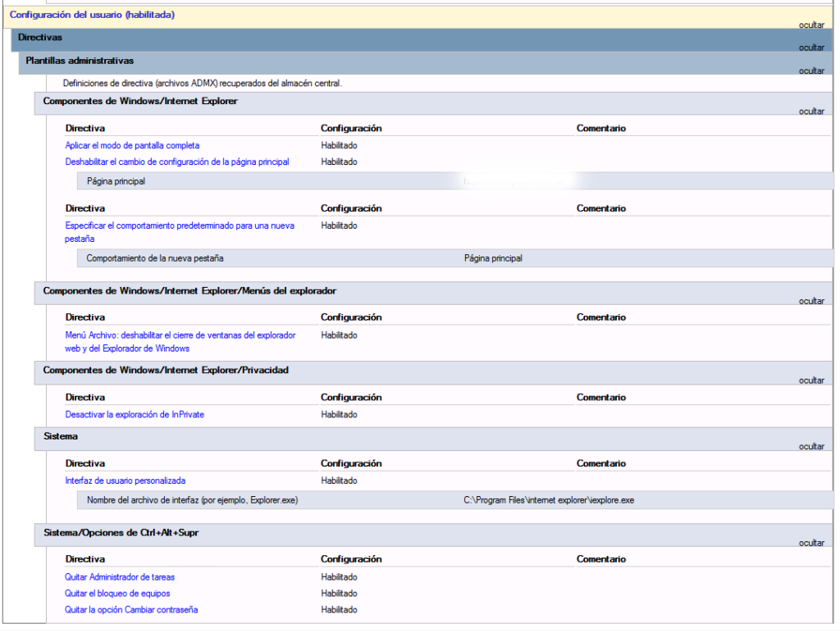Hide the Sistema section

pyautogui.click(x=810, y=446)
